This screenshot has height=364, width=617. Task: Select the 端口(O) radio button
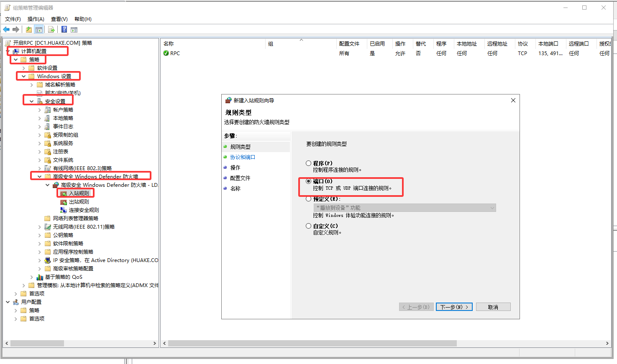[308, 181]
